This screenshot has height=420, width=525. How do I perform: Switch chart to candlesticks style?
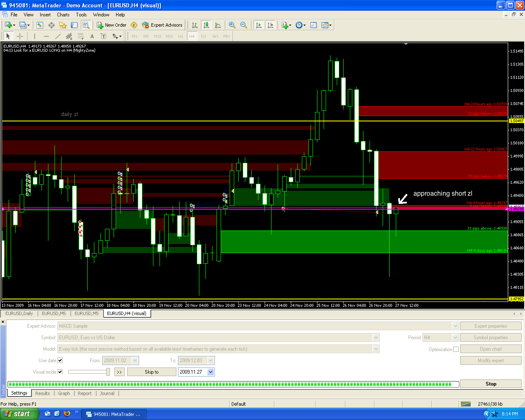tap(206, 25)
